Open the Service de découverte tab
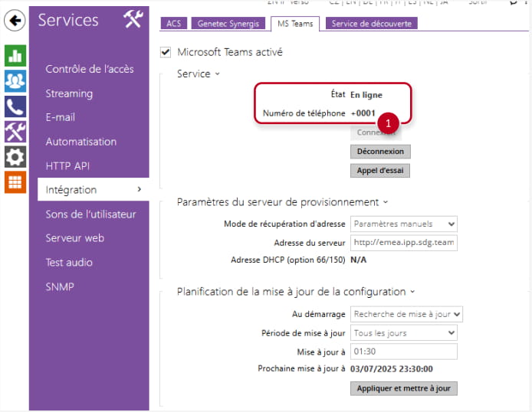This screenshot has height=412, width=532. (x=372, y=24)
